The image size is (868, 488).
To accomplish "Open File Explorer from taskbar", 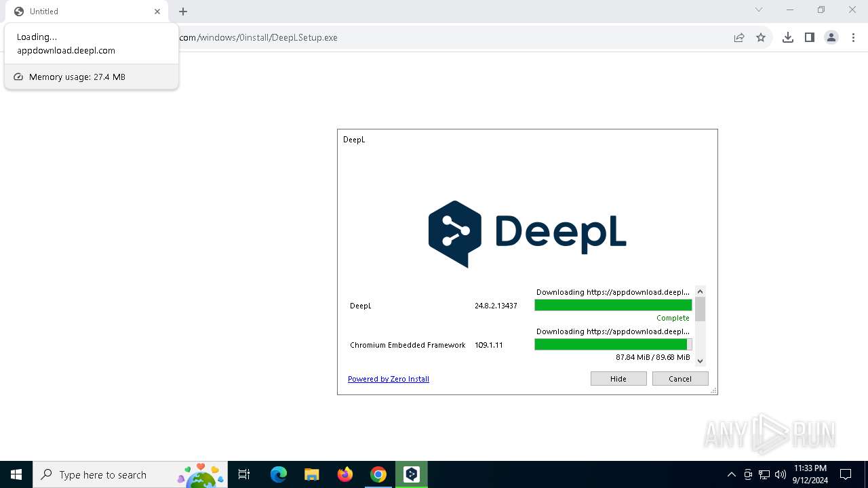I will pyautogui.click(x=312, y=474).
